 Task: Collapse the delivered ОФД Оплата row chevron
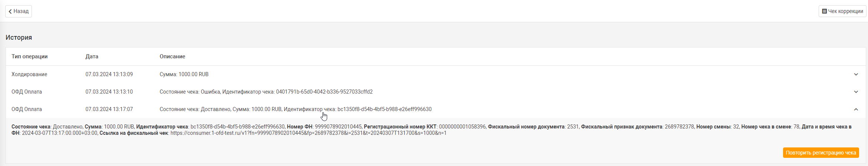856,109
